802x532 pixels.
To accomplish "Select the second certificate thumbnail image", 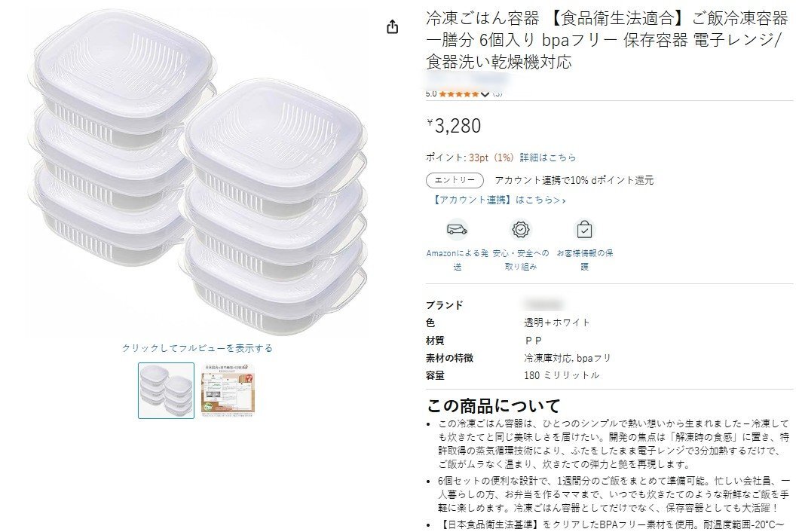I will pyautogui.click(x=227, y=390).
